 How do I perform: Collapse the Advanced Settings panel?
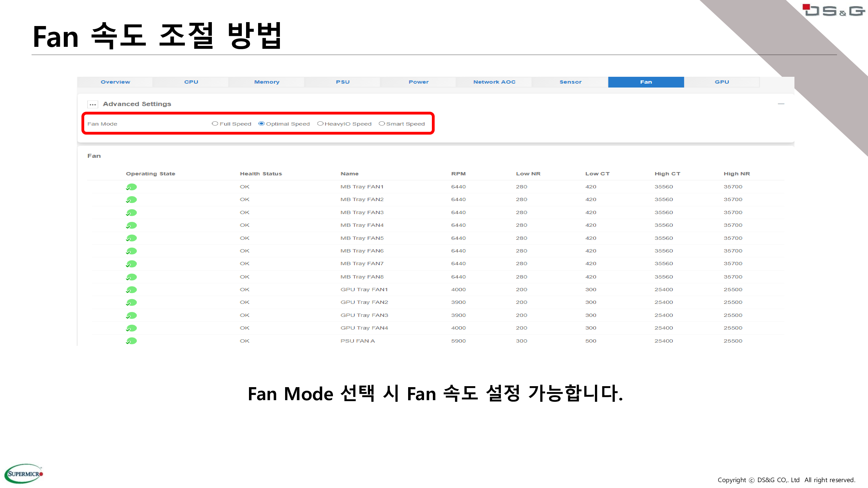(781, 104)
